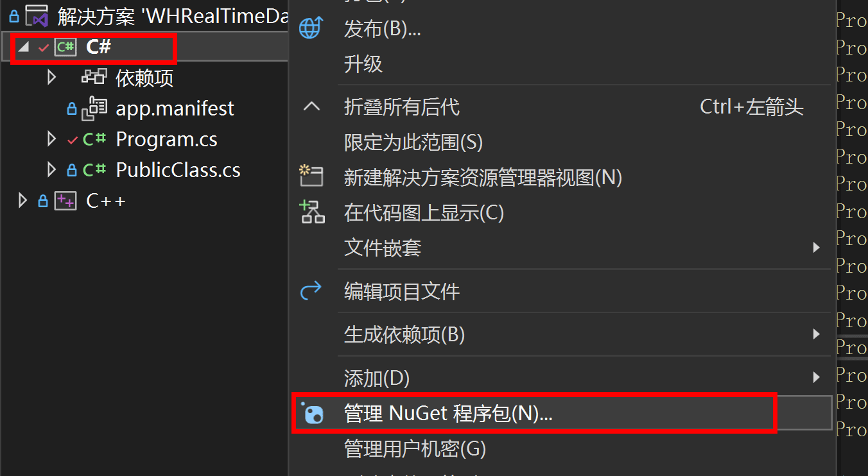The height and width of the screenshot is (476, 868).
Task: Click the show on code map icon
Action: point(313,212)
